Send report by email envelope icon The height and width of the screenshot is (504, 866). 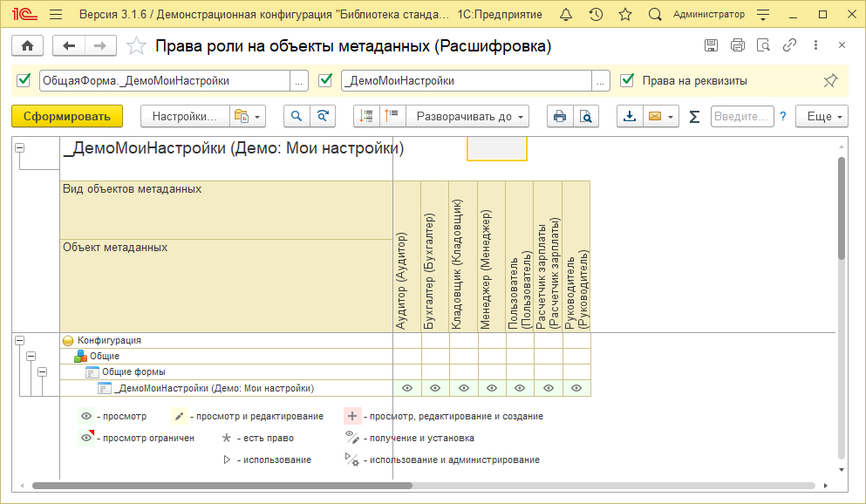(x=655, y=117)
